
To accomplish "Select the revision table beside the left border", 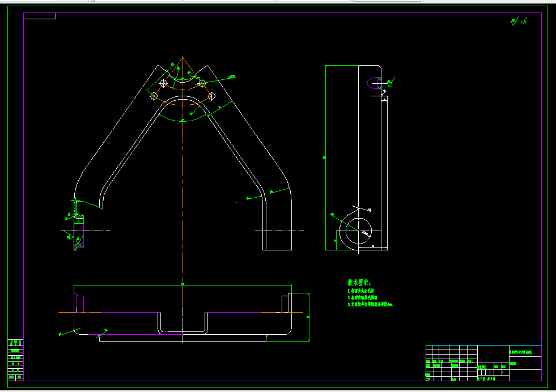I will (16, 360).
